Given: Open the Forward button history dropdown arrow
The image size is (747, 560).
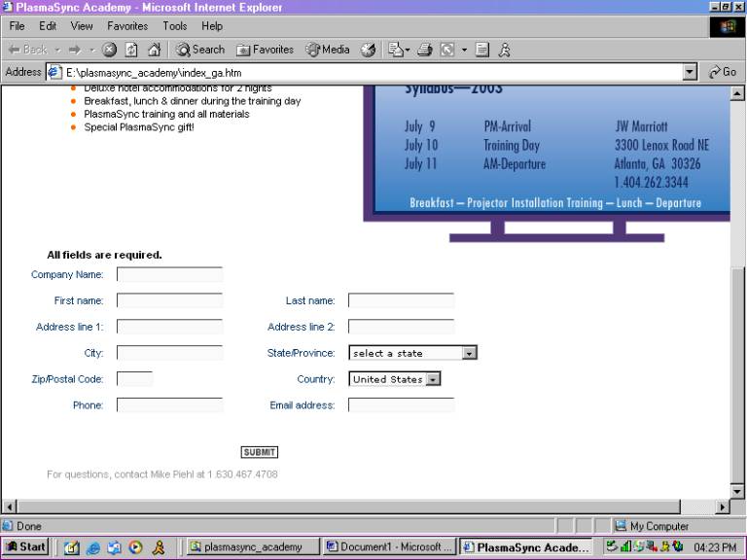Looking at the screenshot, I should tap(92, 50).
